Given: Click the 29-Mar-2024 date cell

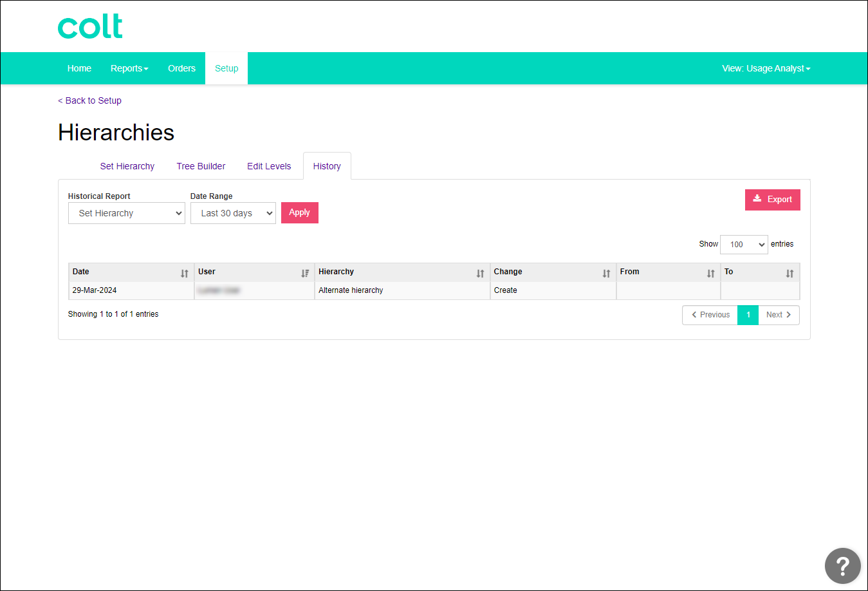Looking at the screenshot, I should coord(131,290).
